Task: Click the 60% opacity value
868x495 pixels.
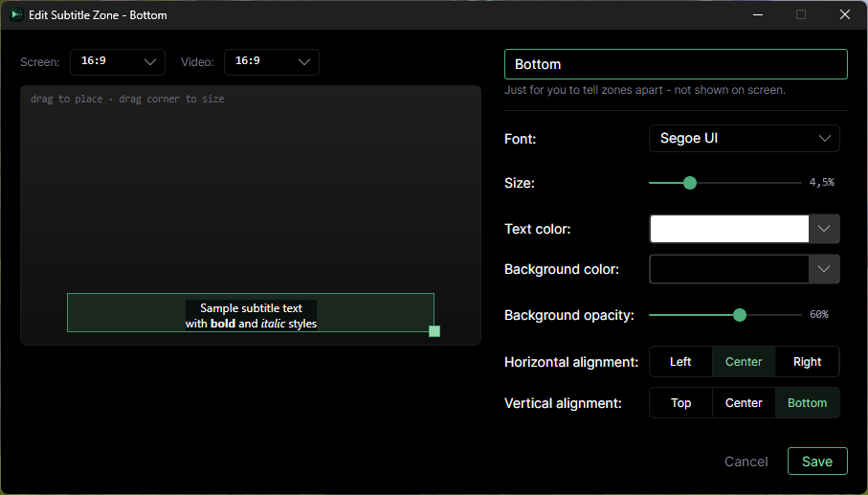Action: click(x=819, y=314)
